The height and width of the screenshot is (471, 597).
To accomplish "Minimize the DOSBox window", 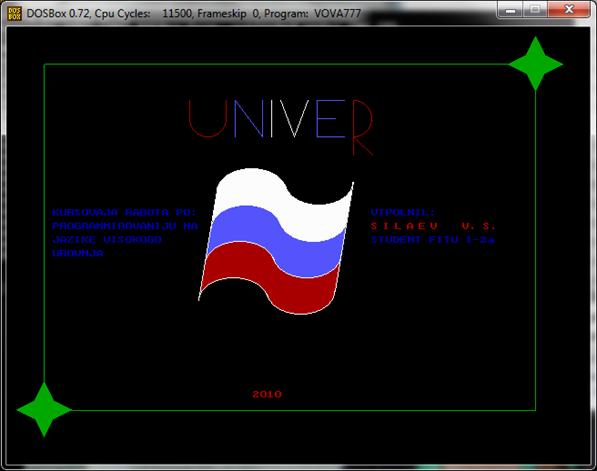I will click(510, 10).
